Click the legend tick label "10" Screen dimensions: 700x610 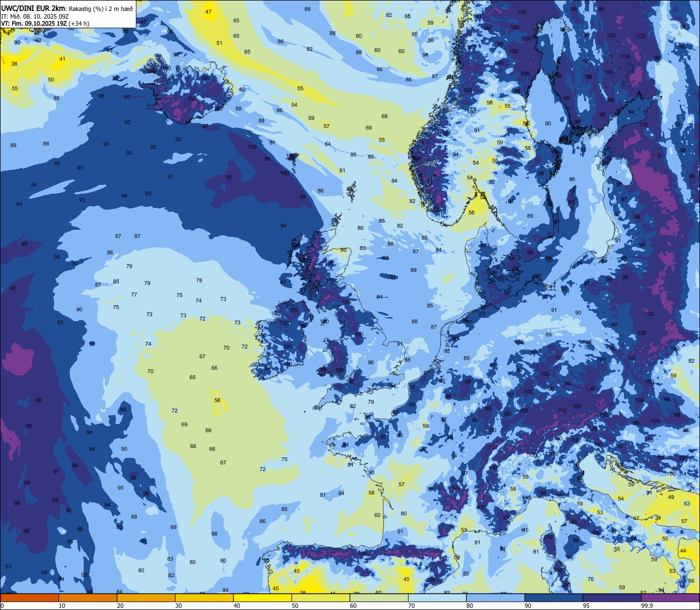click(62, 606)
